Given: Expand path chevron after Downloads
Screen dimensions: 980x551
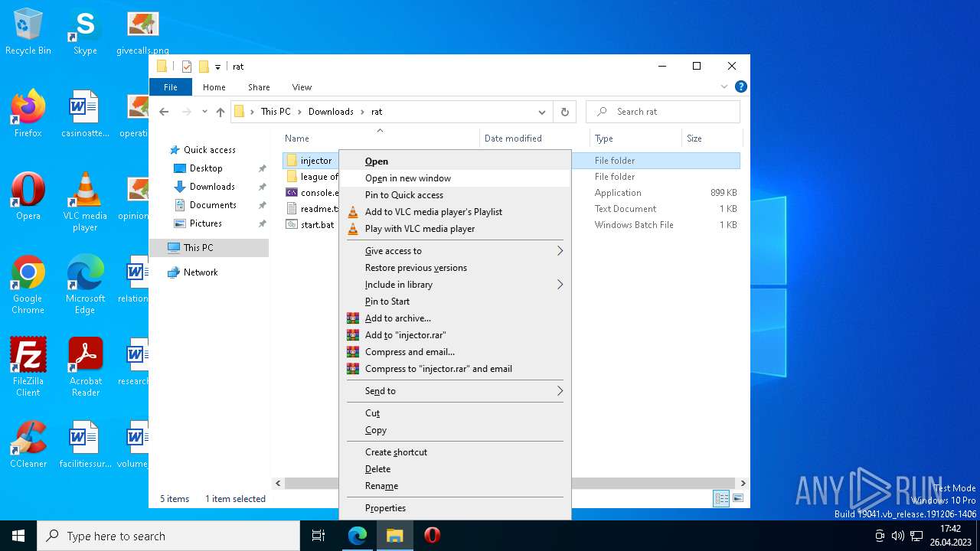Looking at the screenshot, I should click(x=363, y=112).
